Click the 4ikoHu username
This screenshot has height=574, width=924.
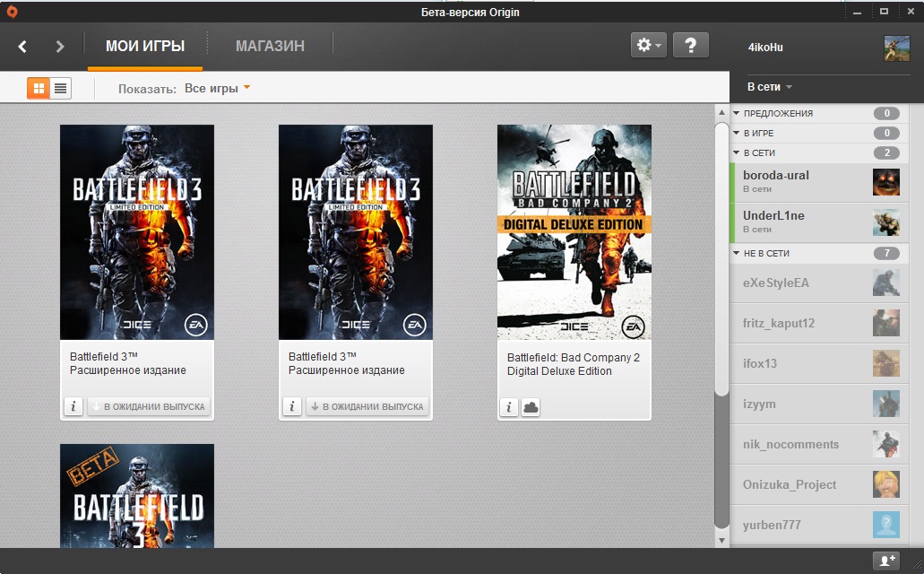(765, 48)
